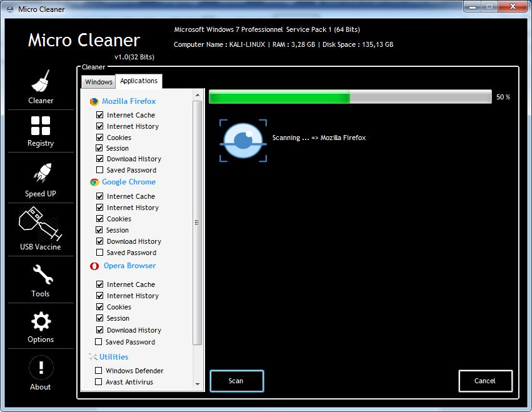The height and width of the screenshot is (412, 532).
Task: Click the Utilities crossed tools icon
Action: 93,357
